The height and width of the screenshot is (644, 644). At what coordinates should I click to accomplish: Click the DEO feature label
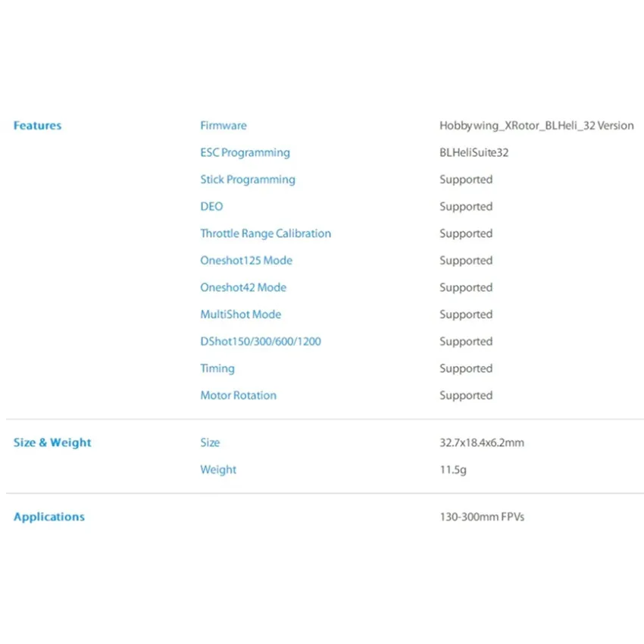(211, 206)
